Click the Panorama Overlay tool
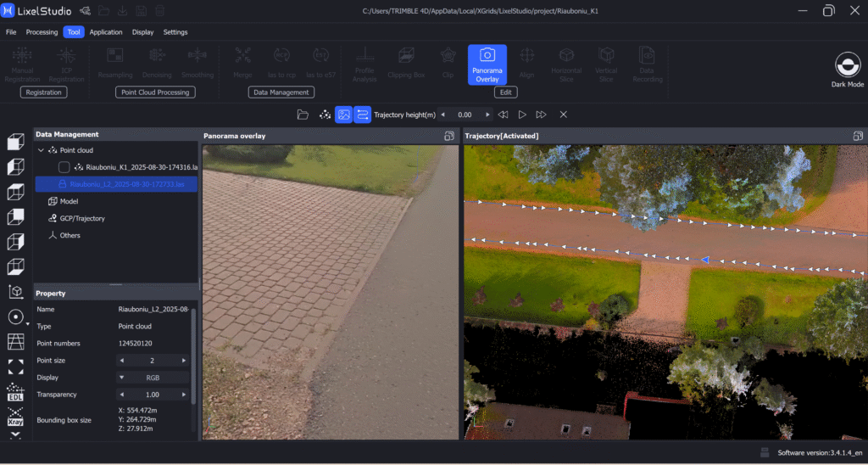The width and height of the screenshot is (868, 465). [x=487, y=64]
